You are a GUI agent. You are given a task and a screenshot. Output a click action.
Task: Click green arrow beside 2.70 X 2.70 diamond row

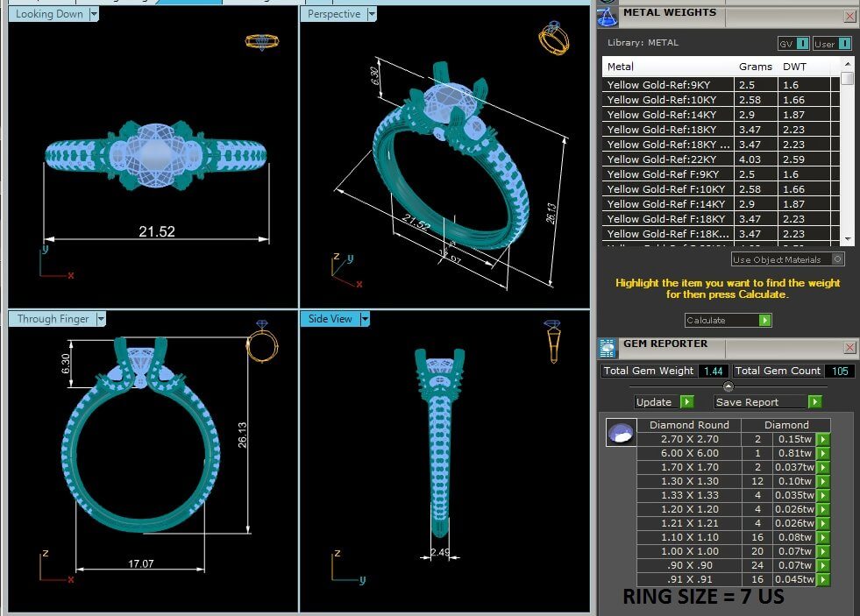pos(822,440)
